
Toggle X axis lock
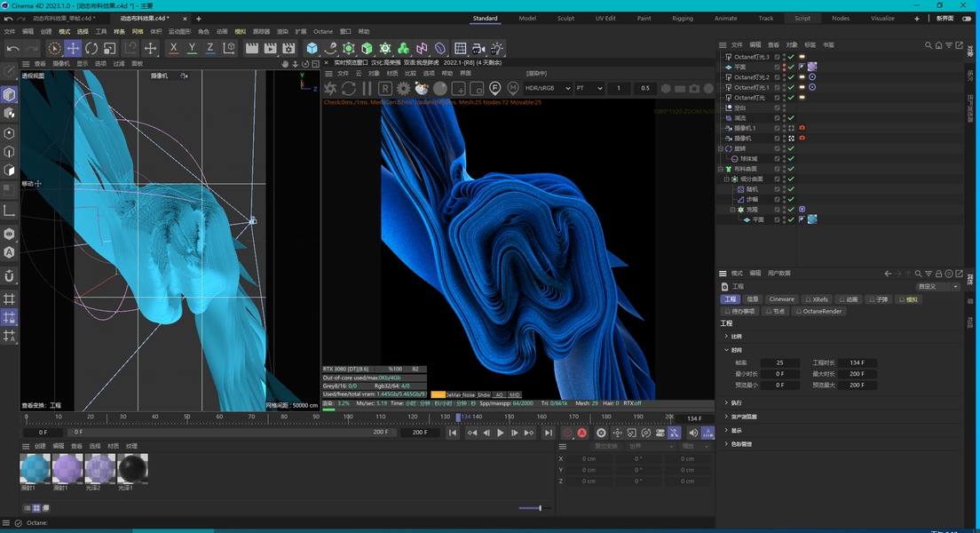173,48
